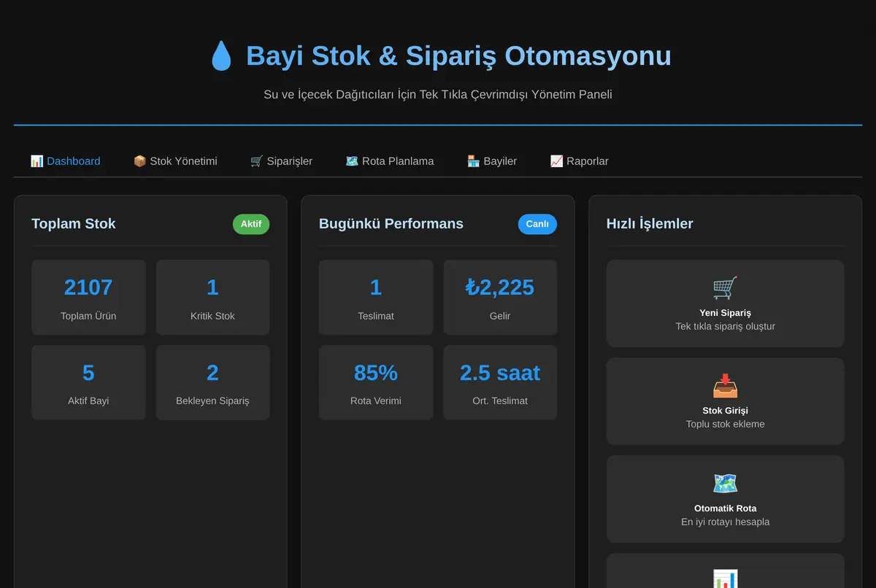Click the Toplam Stok panel heading

(x=74, y=224)
